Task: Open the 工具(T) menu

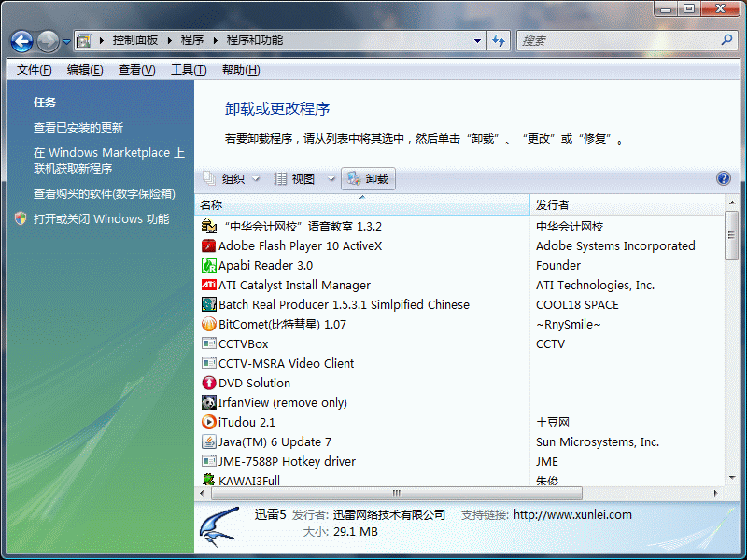Action: (189, 70)
